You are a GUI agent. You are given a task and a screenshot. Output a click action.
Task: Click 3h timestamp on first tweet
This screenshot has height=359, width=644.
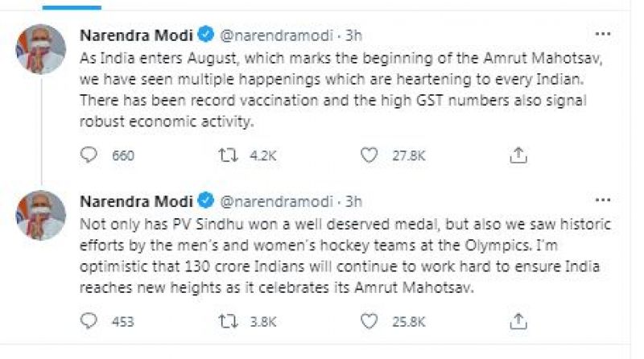click(x=353, y=35)
